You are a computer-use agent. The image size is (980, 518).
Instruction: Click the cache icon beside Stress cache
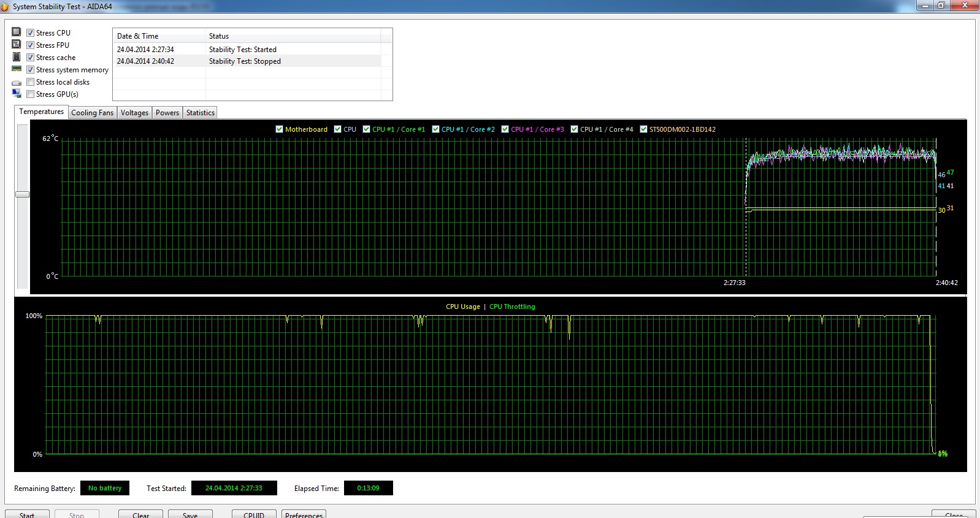[17, 56]
